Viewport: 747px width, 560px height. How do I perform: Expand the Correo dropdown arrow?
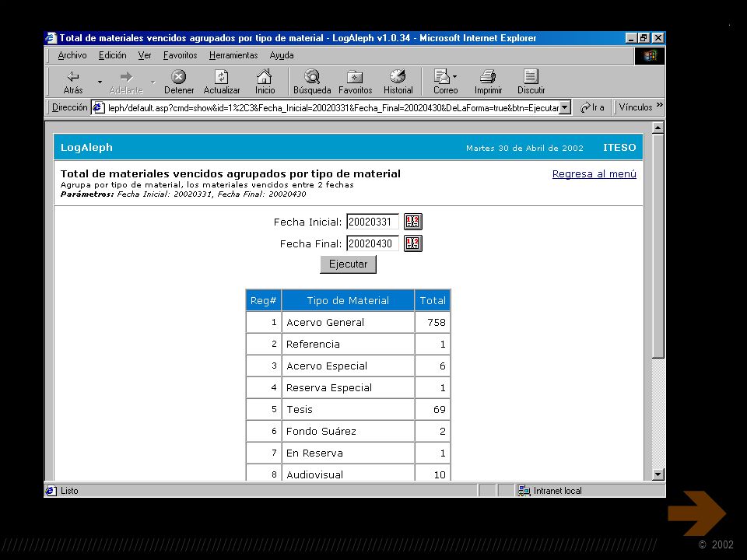coord(455,76)
